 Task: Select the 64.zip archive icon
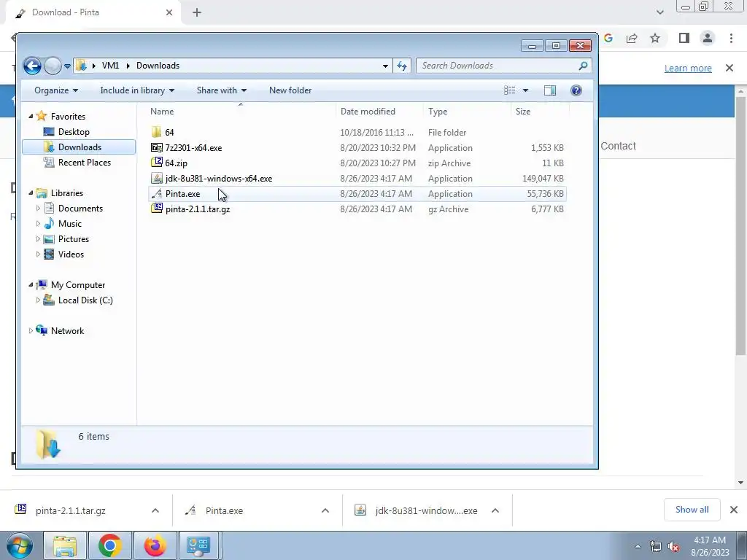156,163
